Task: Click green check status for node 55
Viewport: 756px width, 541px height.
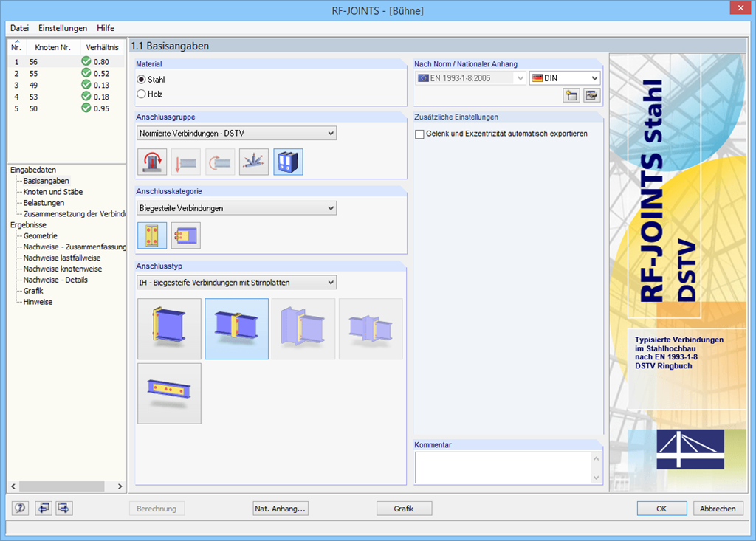Action: pos(86,73)
